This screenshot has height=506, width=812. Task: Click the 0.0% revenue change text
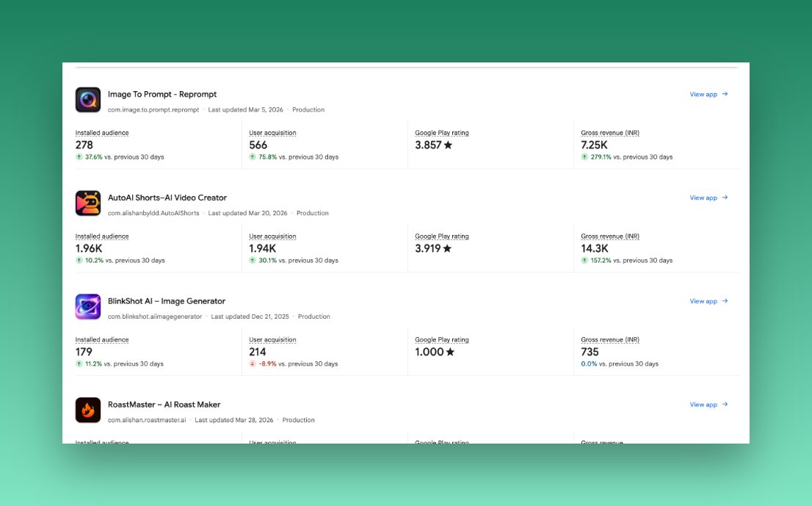(589, 364)
